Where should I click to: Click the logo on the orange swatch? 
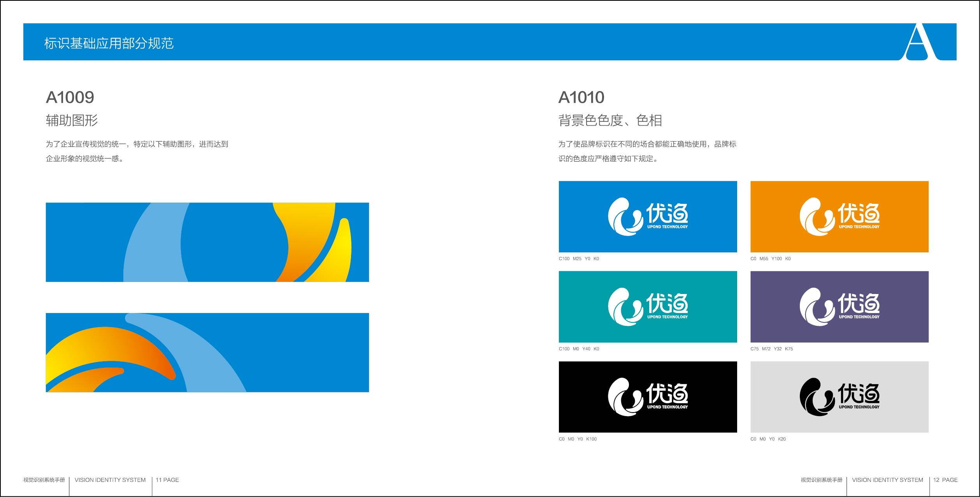[839, 216]
